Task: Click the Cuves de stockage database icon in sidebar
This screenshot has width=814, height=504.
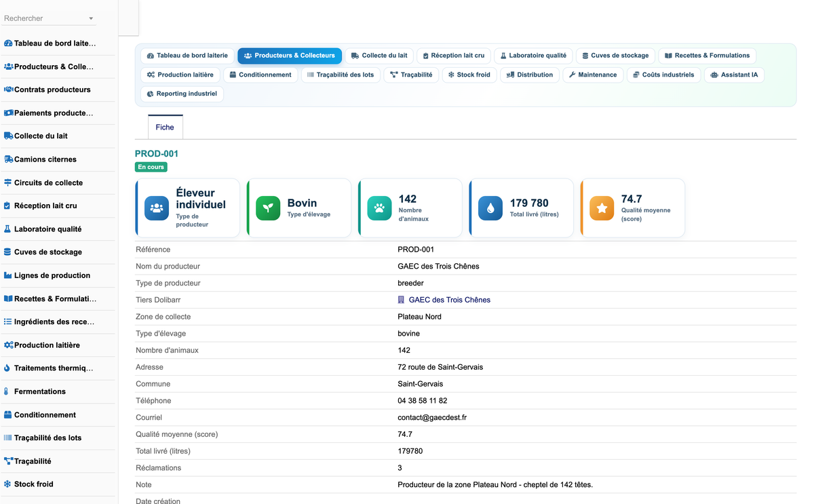Action: (x=7, y=252)
